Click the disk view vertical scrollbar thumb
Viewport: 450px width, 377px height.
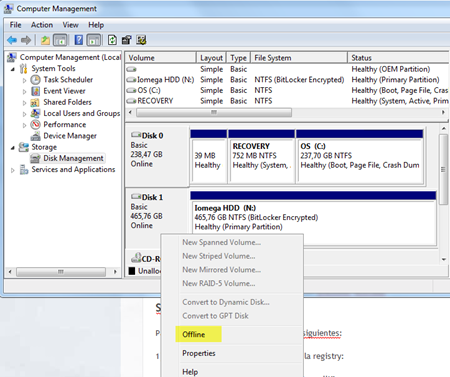click(x=443, y=169)
